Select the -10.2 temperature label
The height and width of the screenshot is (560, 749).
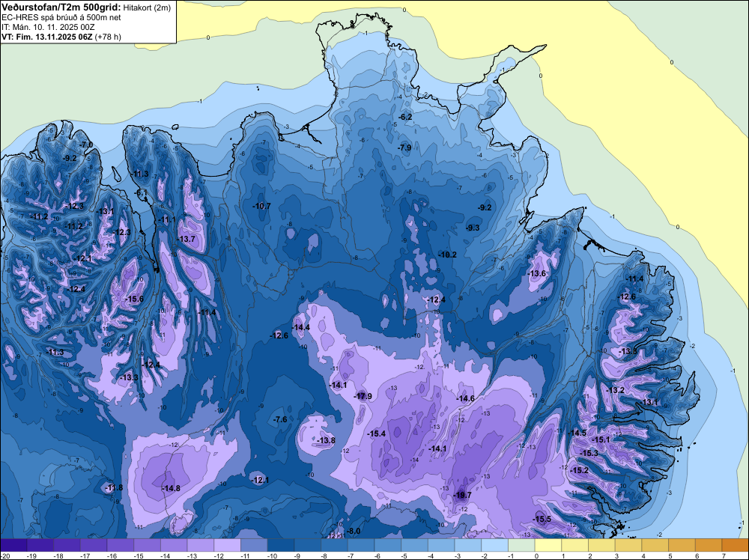pyautogui.click(x=448, y=255)
